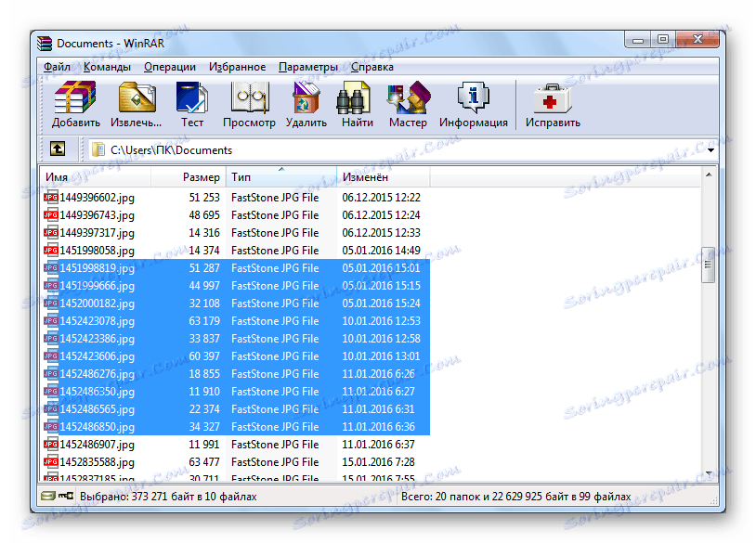Click the file list vertical scrollbar thumb
Screen dimensions: 756x543
pyautogui.click(x=709, y=265)
